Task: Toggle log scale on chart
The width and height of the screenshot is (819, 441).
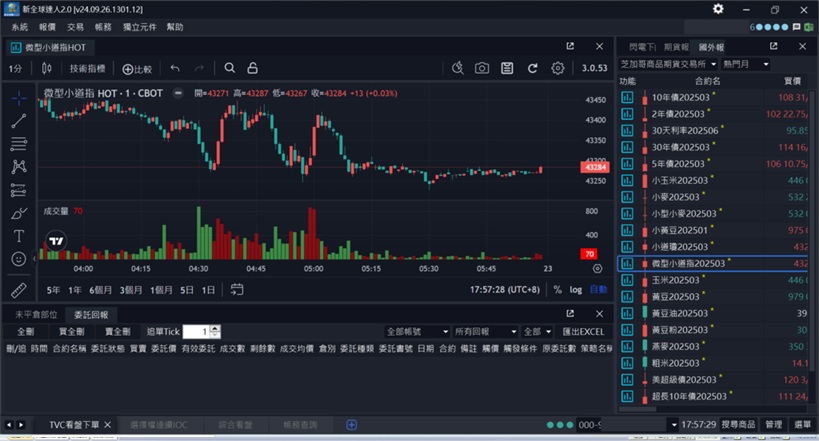Action: 576,289
